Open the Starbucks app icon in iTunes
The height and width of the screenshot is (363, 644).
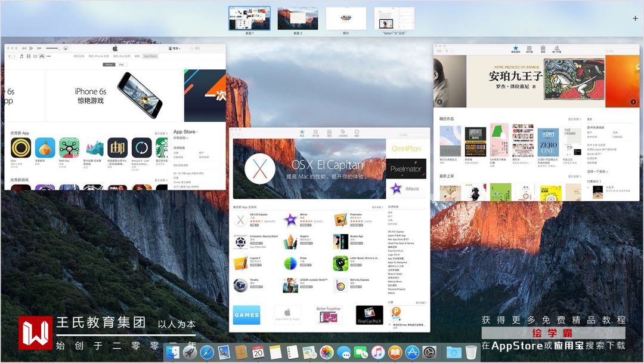(x=162, y=147)
